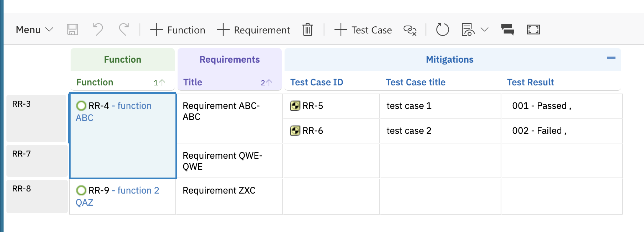
Task: Add a new Test Case
Action: click(x=363, y=30)
